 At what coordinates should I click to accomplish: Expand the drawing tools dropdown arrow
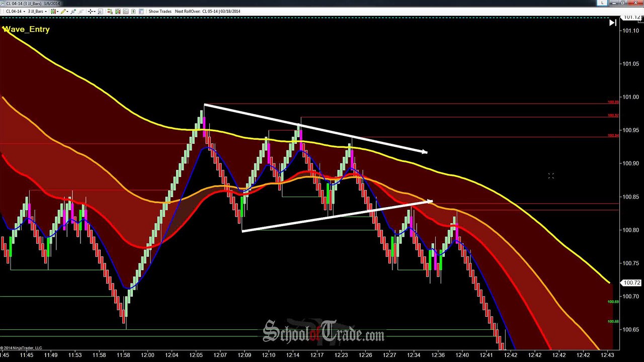pos(67,11)
